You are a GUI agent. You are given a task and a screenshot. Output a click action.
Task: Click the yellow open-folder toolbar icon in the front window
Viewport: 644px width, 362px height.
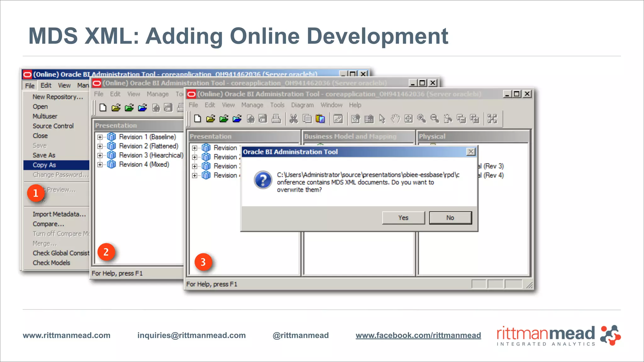[x=211, y=118]
